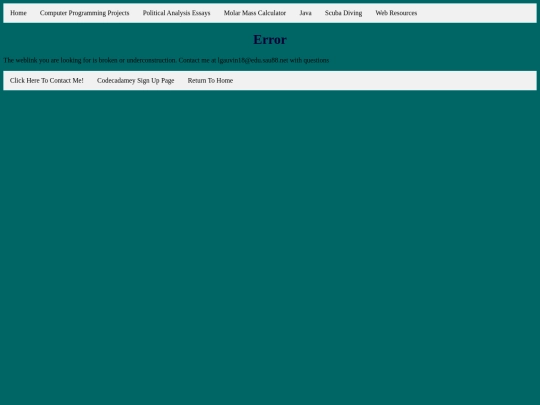Screen dimensions: 540x405
Task: Visit the Scuba Diving page
Action: click(343, 13)
